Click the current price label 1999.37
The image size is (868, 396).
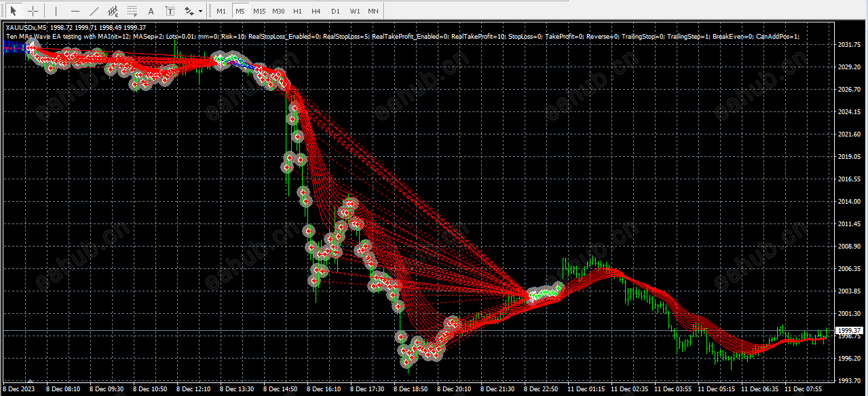(x=848, y=331)
